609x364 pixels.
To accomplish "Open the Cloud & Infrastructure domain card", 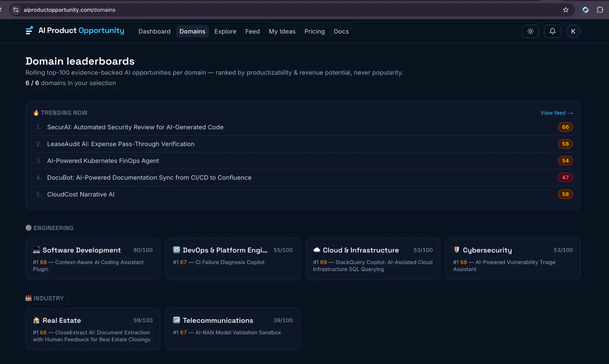I will pos(373,259).
